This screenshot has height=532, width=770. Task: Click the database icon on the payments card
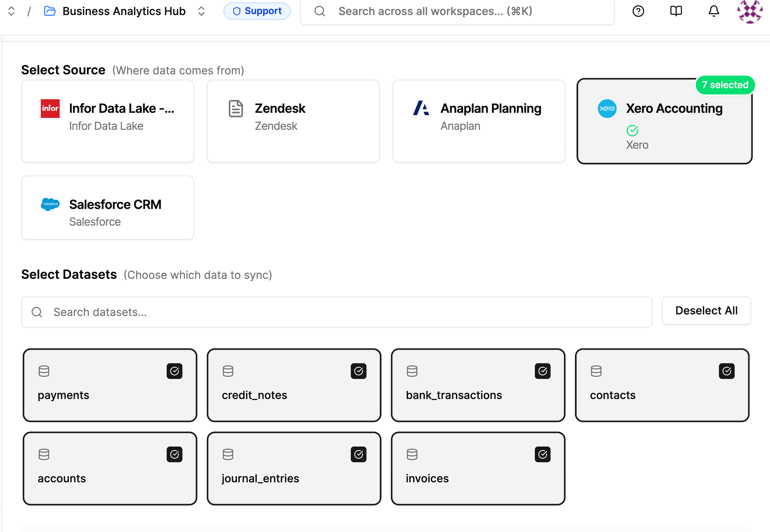[44, 371]
